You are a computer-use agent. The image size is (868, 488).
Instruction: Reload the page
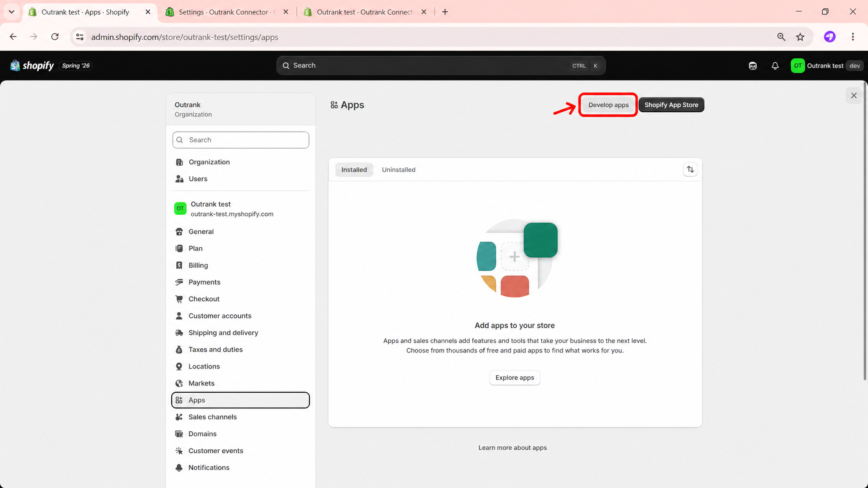pyautogui.click(x=55, y=37)
